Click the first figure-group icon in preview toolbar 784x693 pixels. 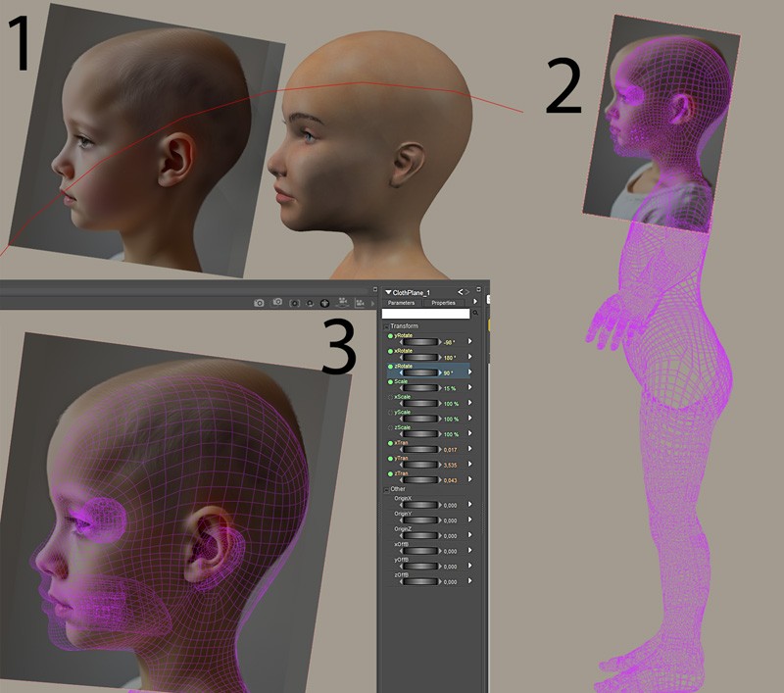[342, 302]
